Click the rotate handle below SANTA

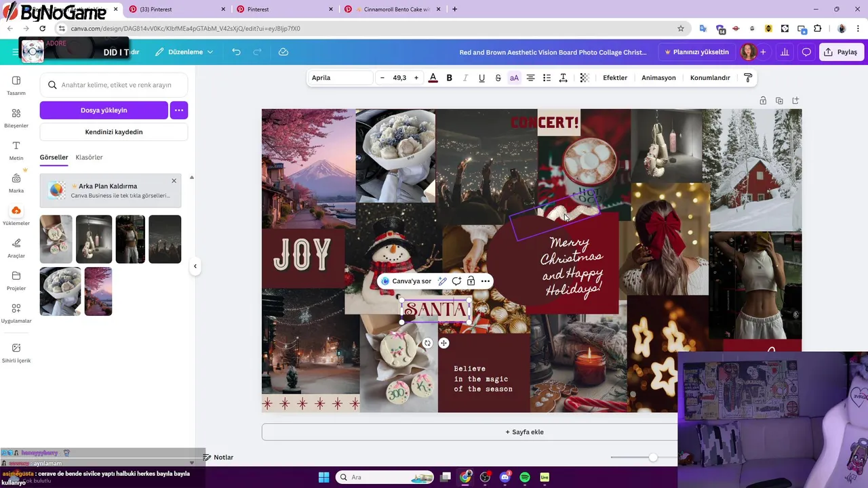coord(427,344)
